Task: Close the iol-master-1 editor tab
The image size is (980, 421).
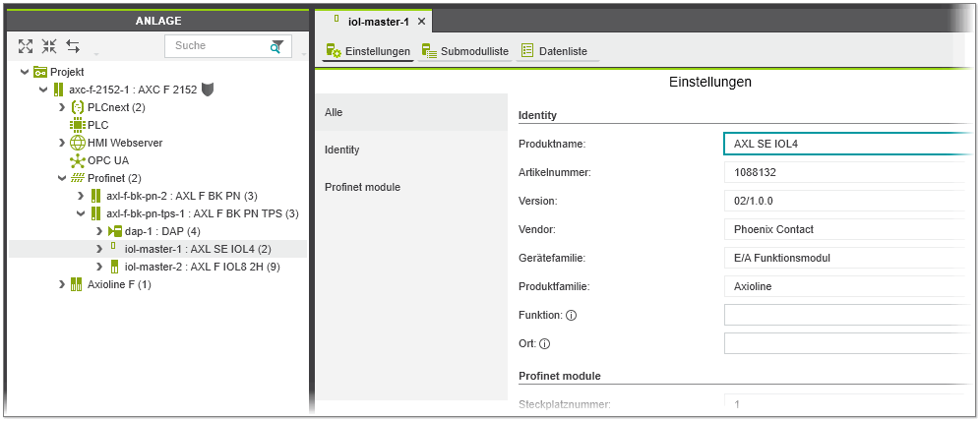Action: (x=421, y=22)
